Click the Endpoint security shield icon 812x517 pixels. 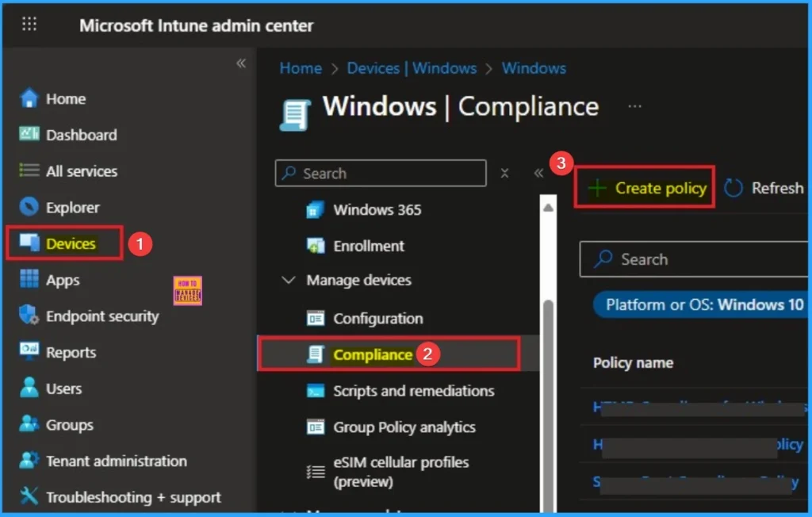[29, 315]
